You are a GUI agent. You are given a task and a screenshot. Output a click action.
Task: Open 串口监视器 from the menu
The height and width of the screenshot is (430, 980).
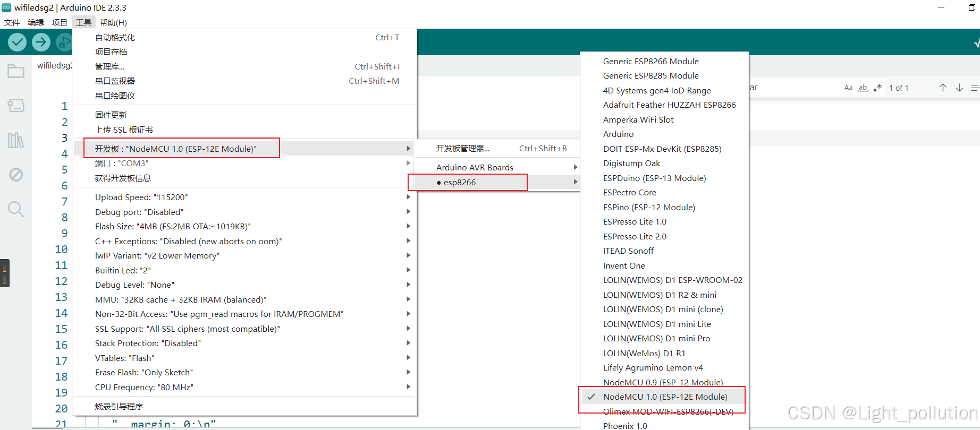244,81
